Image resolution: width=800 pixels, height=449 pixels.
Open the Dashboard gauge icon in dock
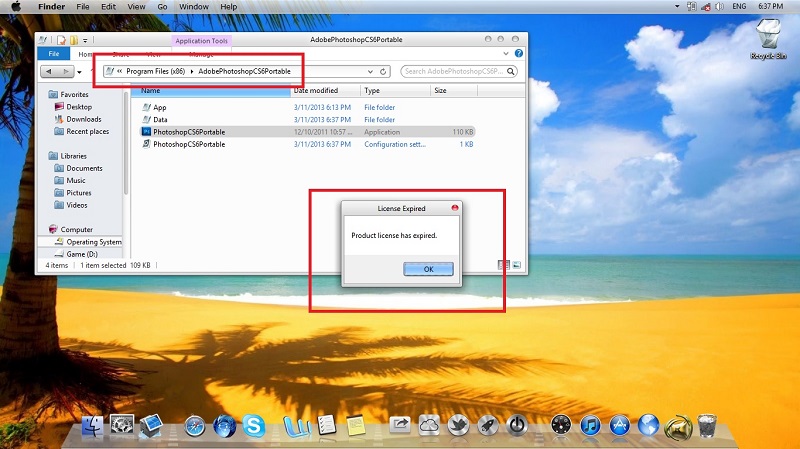[x=561, y=426]
